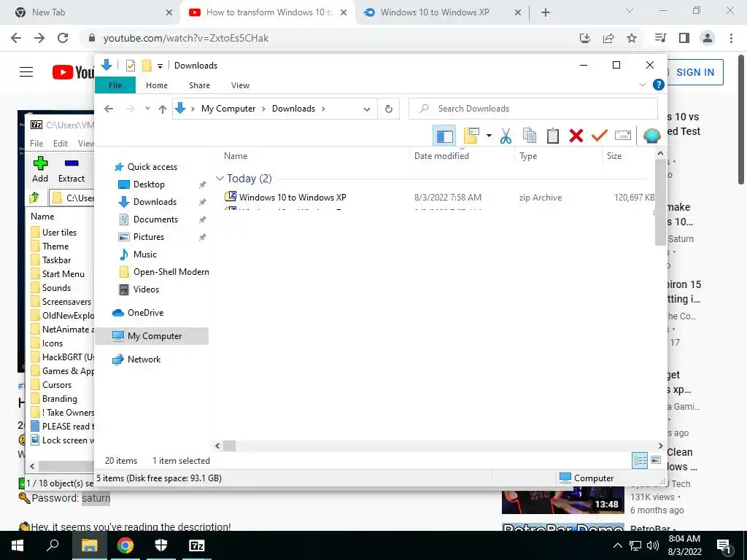Sort by Date modified column
The height and width of the screenshot is (560, 747).
[441, 156]
